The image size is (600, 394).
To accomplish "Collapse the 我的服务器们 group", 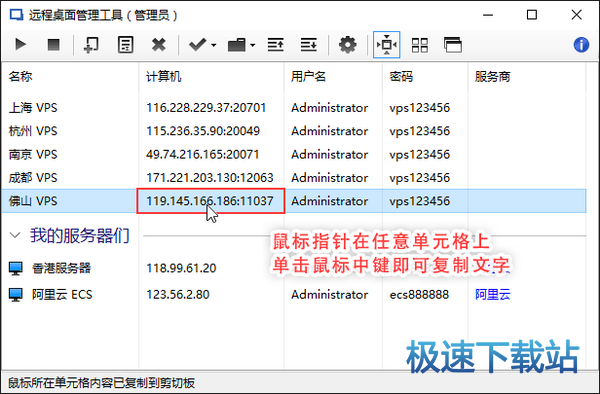I will [15, 235].
